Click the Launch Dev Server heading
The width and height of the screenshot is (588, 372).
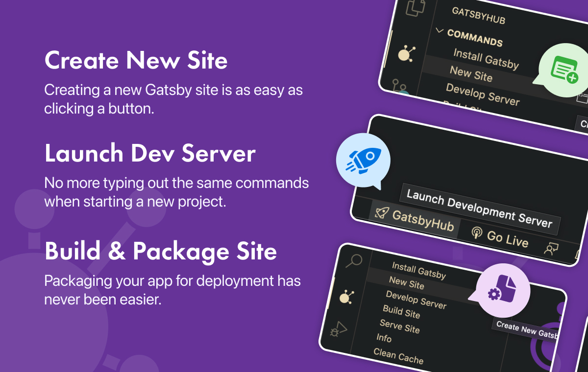tap(150, 154)
